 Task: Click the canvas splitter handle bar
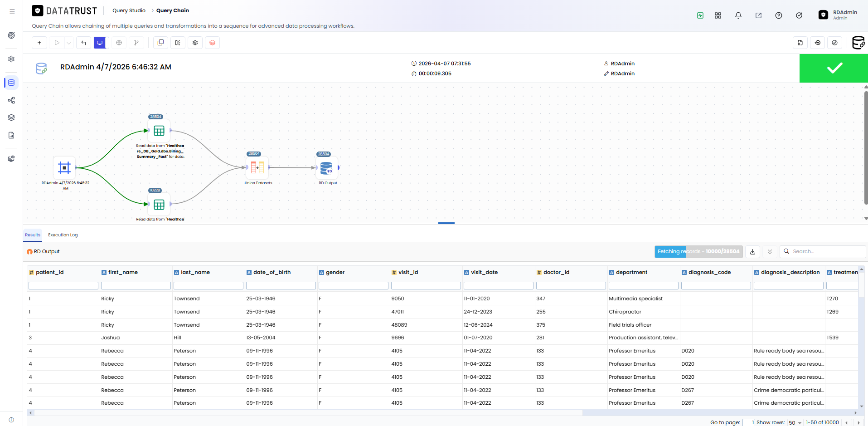(x=446, y=223)
